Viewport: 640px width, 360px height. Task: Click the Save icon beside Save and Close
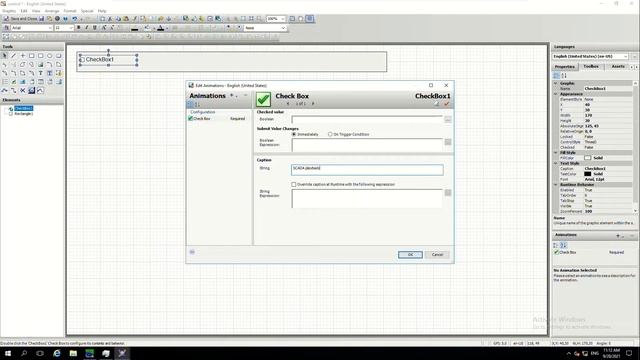[x=42, y=19]
